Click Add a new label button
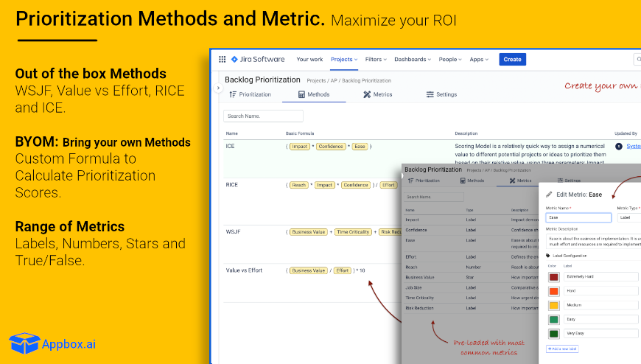Viewport: 641px width, 364px height. [562, 349]
